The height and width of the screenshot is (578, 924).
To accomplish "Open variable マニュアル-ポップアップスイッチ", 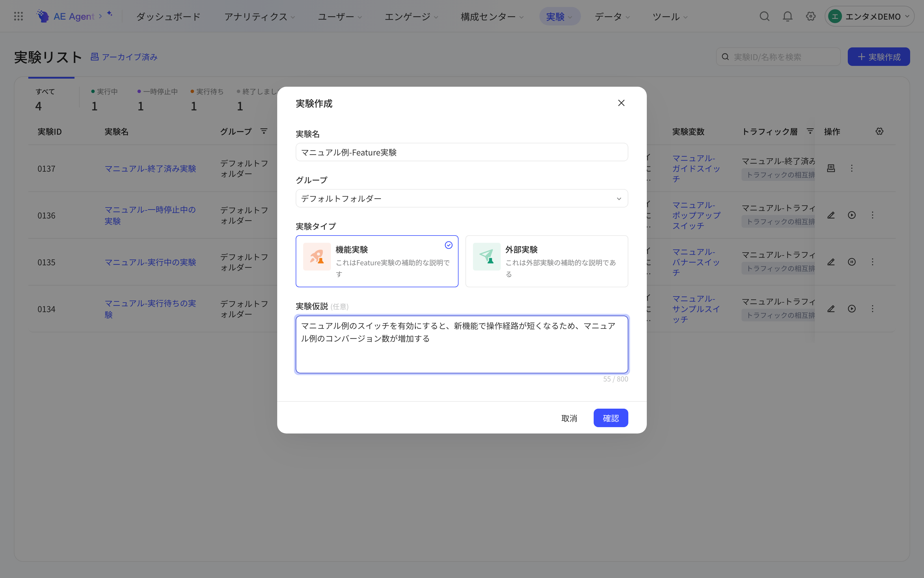I will [x=696, y=215].
